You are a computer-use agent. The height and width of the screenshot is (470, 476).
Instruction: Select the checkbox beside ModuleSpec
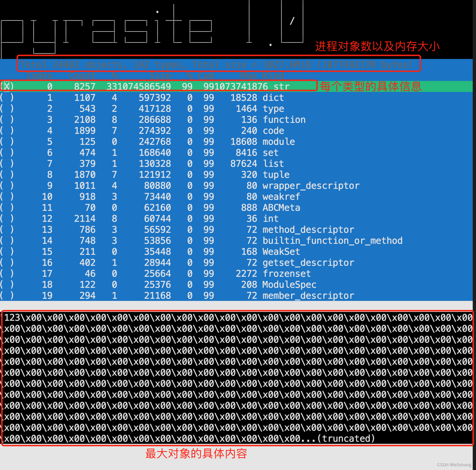pyautogui.click(x=7, y=284)
